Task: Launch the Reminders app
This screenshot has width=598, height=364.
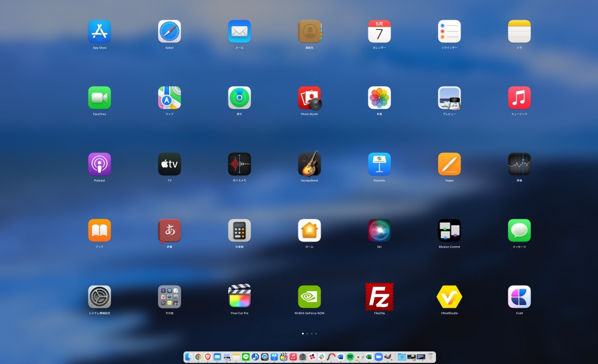Action: pos(449,31)
